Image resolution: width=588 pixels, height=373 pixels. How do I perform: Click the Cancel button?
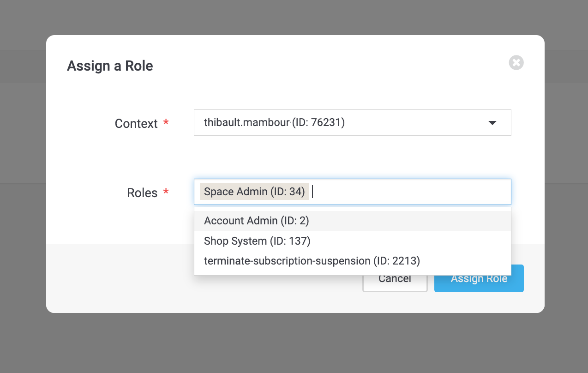tap(395, 278)
